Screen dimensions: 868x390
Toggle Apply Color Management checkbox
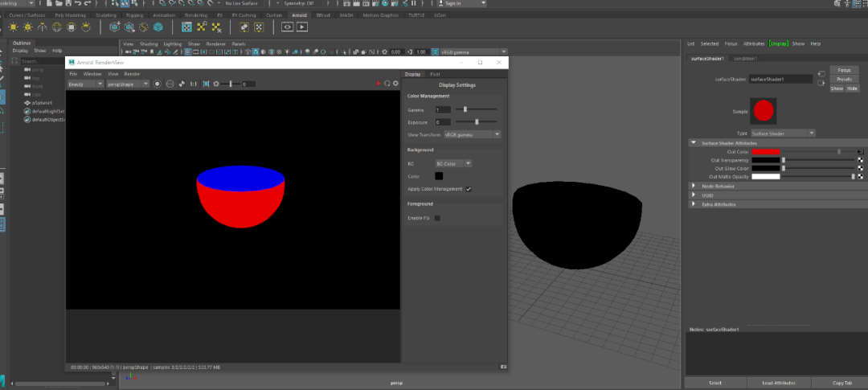[x=469, y=189]
